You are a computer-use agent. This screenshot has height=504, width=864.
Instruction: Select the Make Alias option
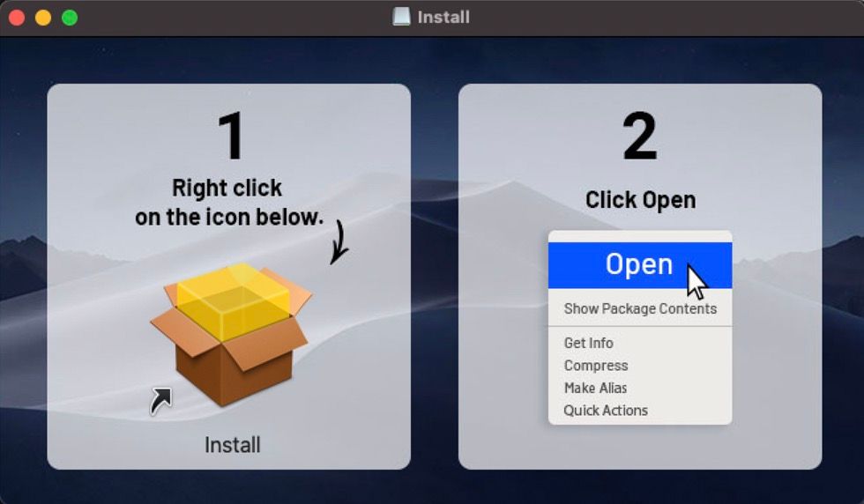[x=595, y=388]
